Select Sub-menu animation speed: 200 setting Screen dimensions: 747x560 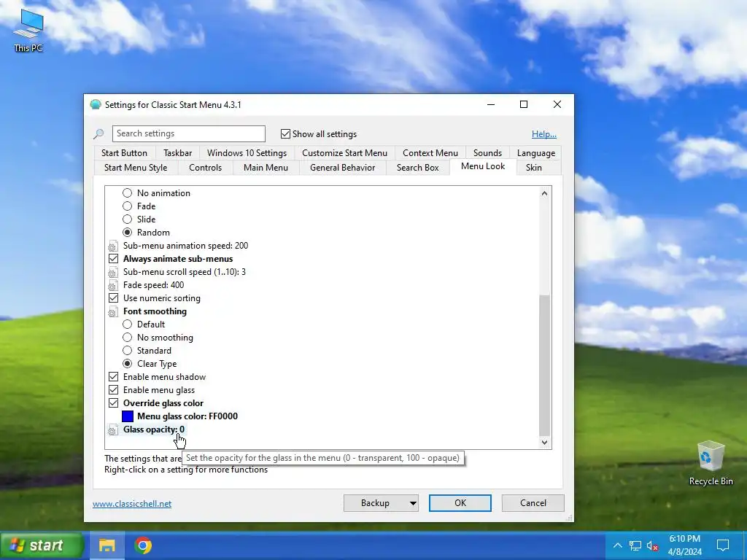point(186,246)
